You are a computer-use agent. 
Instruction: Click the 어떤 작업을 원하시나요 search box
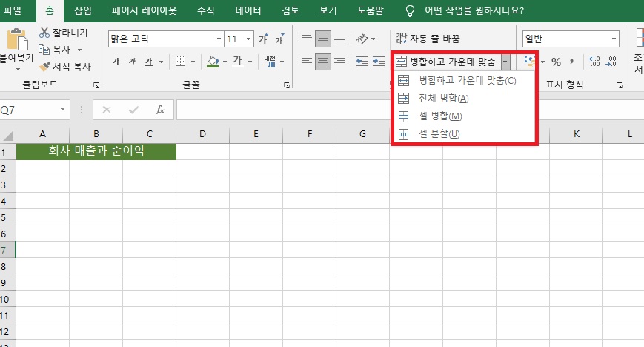[x=474, y=10]
